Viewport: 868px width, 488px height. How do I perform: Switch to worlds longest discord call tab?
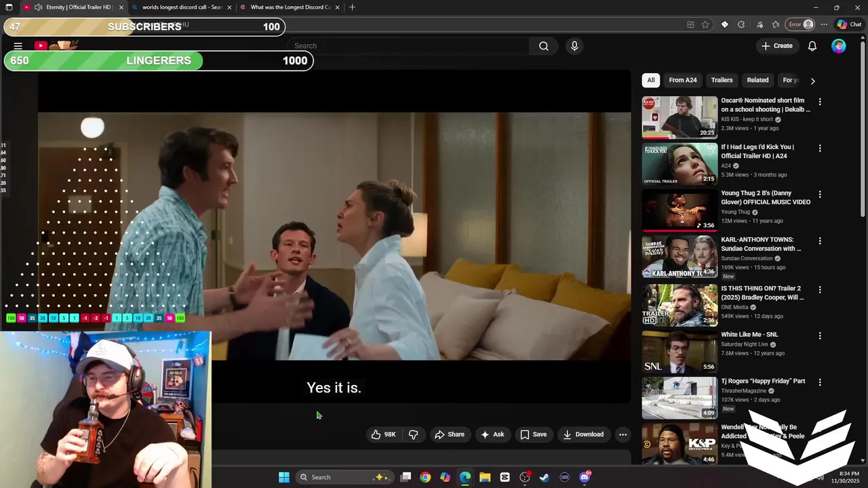click(182, 7)
